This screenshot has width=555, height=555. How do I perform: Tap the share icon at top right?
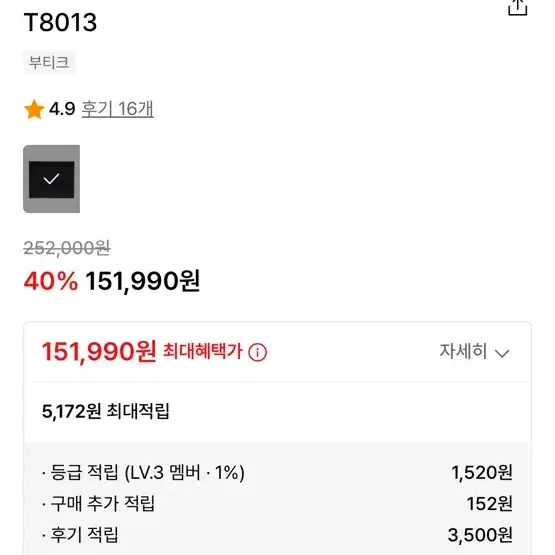517,7
